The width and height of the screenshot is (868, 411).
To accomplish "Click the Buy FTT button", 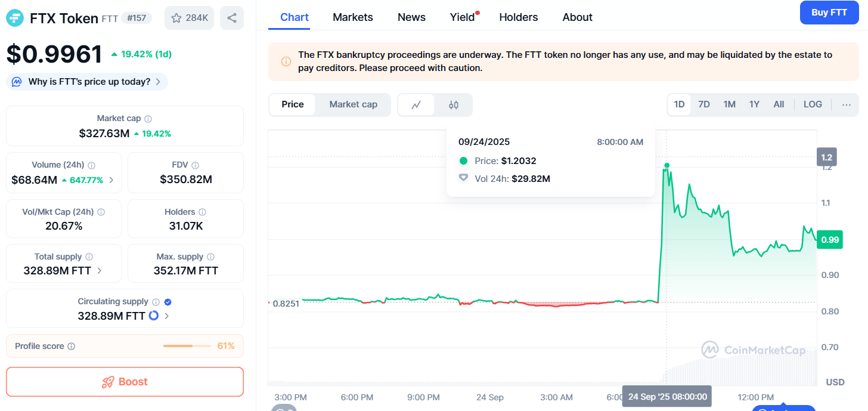I will (x=829, y=13).
